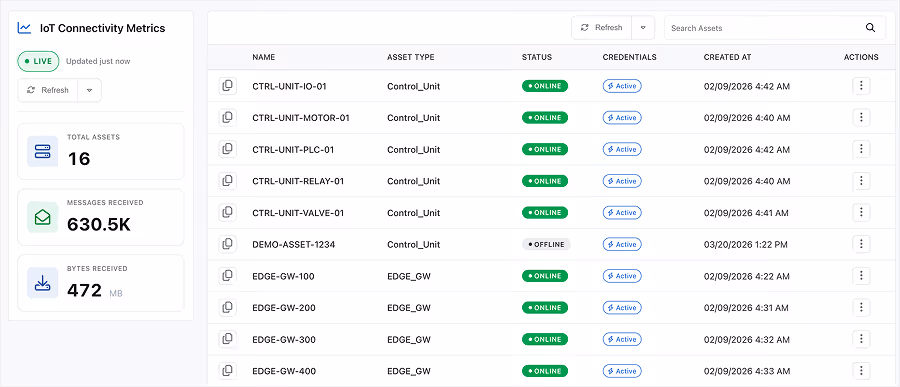Sort by the STATUS column header
The width and height of the screenshot is (900, 387).
point(537,57)
